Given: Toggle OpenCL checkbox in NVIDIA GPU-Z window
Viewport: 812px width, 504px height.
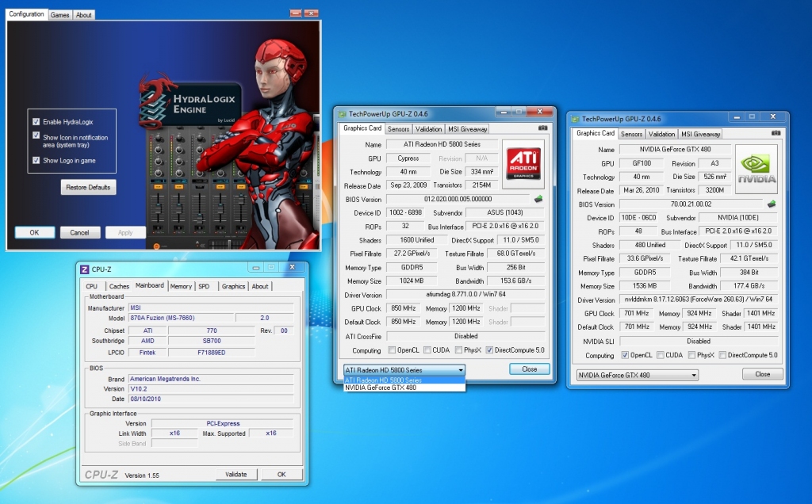Looking at the screenshot, I should pos(625,355).
